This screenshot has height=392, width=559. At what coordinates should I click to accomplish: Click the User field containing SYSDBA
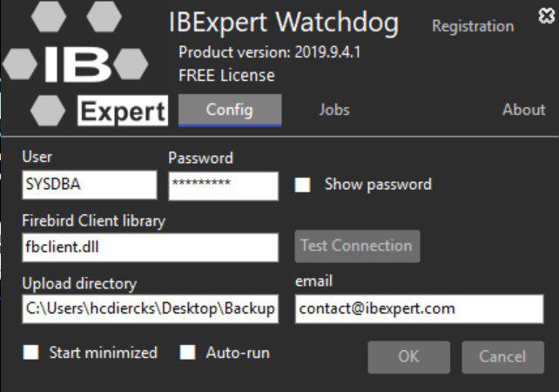[90, 185]
